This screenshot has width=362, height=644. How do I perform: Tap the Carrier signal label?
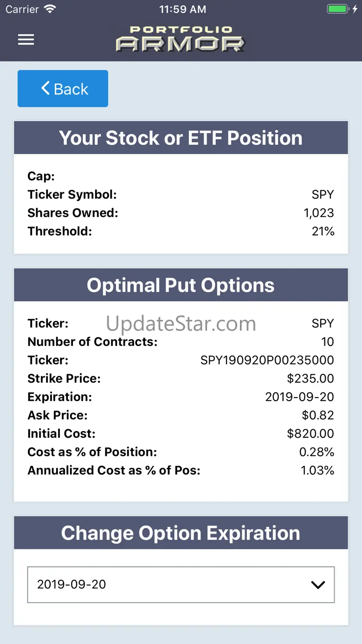22,9
